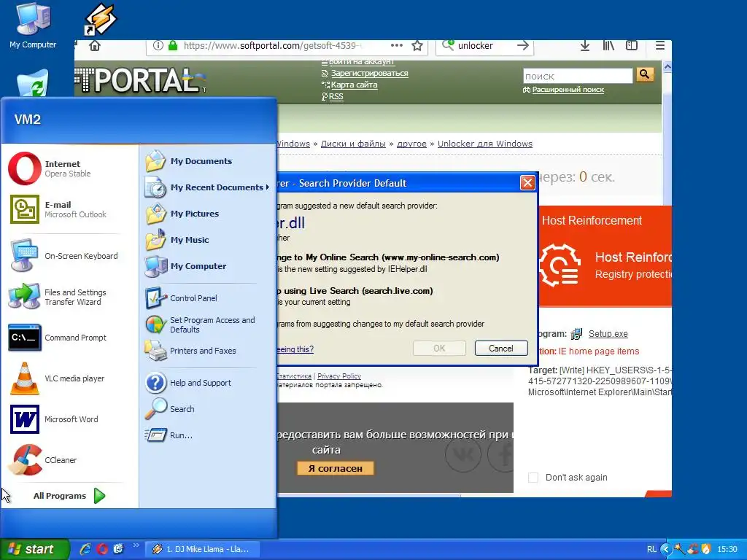Click Я согласен cookie consent button
The height and width of the screenshot is (560, 747).
336,469
